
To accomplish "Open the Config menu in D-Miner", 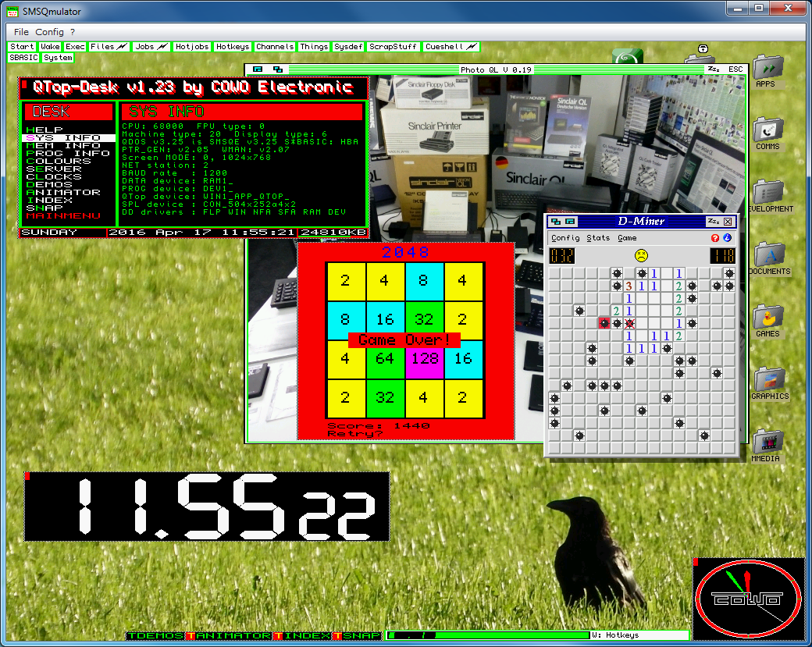I will 565,237.
